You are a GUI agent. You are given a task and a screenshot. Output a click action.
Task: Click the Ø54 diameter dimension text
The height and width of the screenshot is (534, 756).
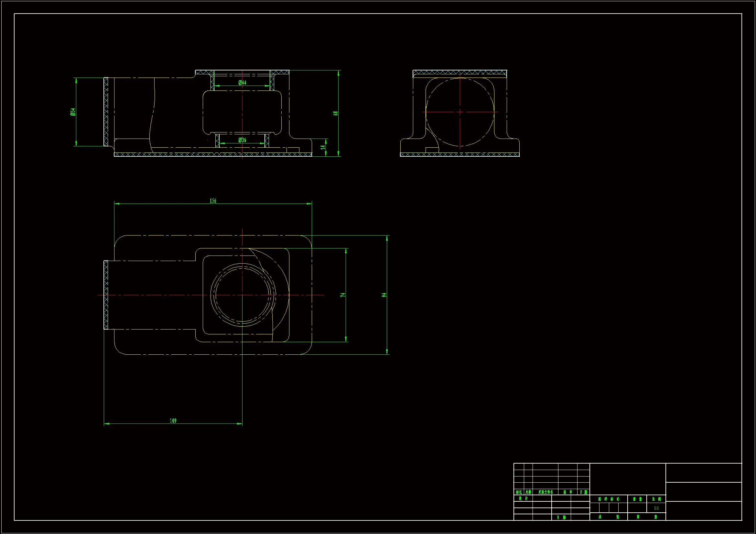point(73,112)
